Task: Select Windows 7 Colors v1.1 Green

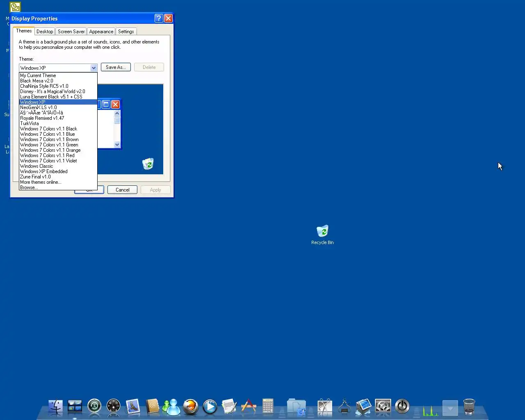Action: coord(58,145)
